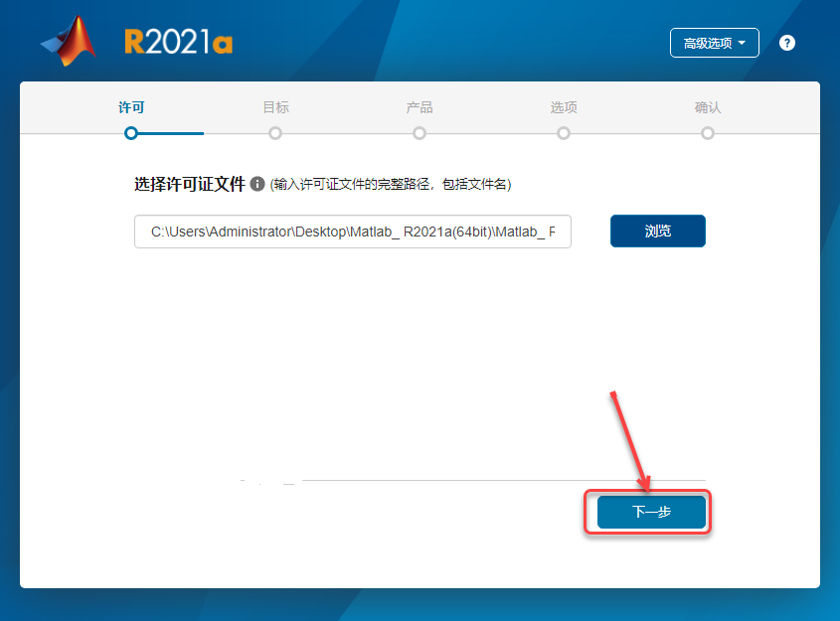Viewport: 840px width, 621px height.
Task: Select the 产品 step tab
Action: [x=420, y=107]
